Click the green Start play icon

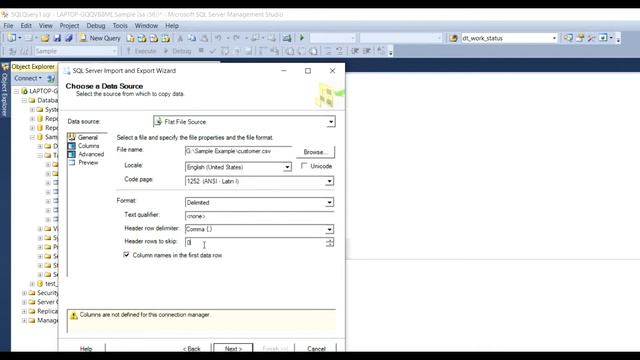coord(302,38)
